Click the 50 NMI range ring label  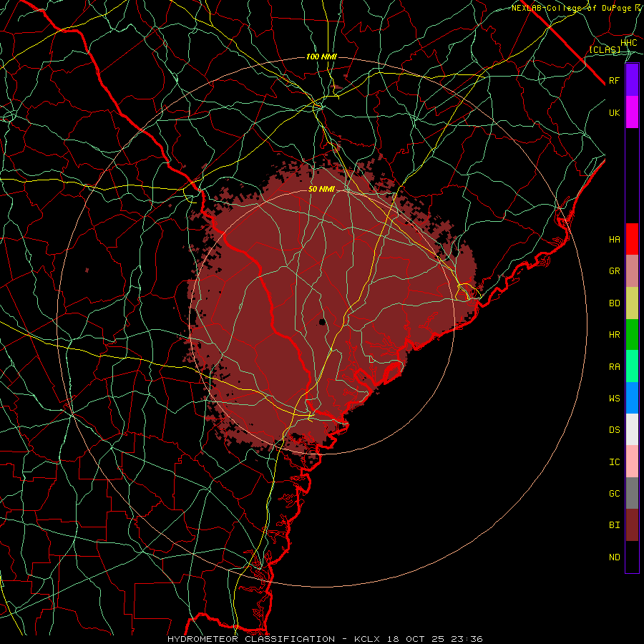click(321, 190)
